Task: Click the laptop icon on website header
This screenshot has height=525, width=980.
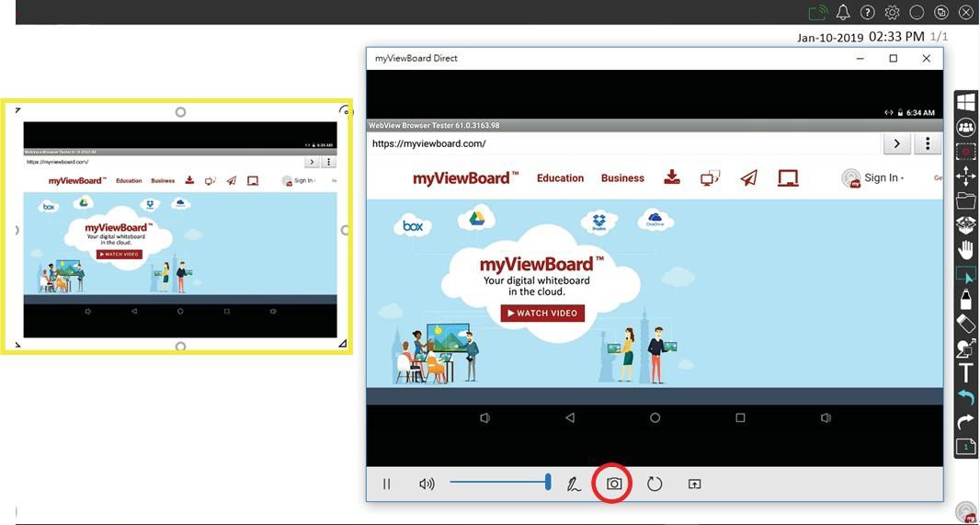Action: coord(788,178)
